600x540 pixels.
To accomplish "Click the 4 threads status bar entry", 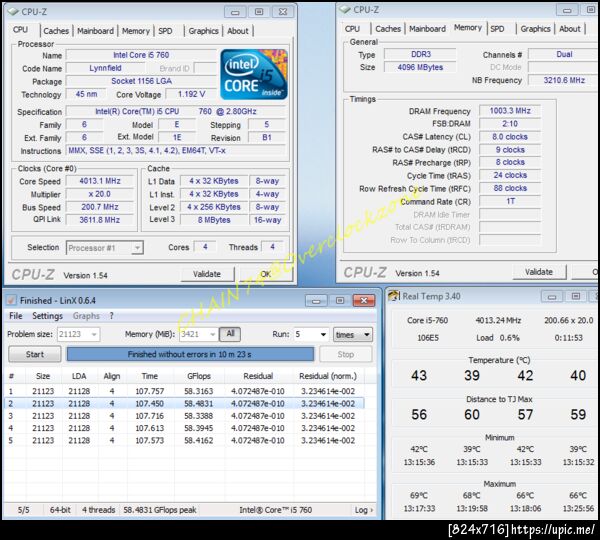I will point(98,510).
